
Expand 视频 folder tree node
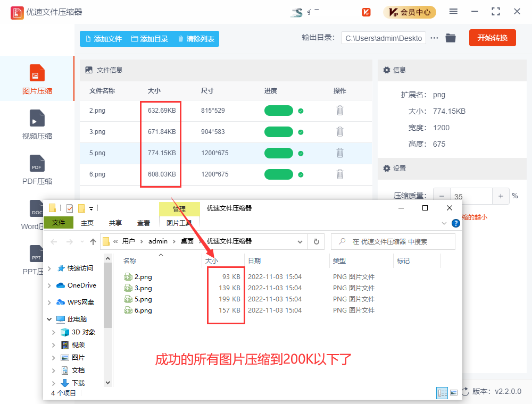54,345
